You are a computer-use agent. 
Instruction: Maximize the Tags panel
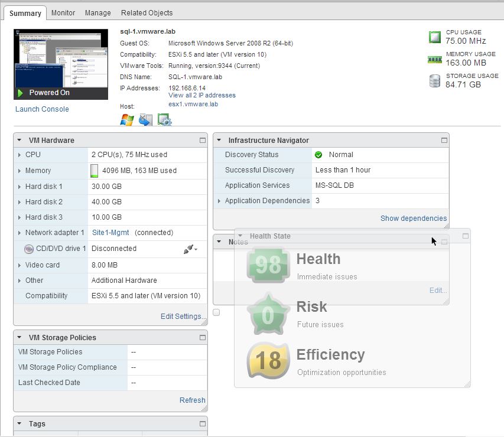(x=203, y=424)
